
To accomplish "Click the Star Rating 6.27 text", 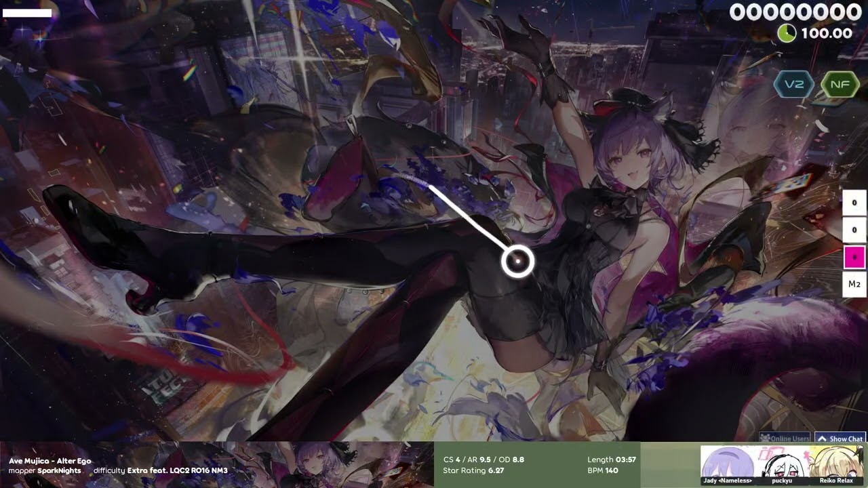I will pyautogui.click(x=473, y=470).
